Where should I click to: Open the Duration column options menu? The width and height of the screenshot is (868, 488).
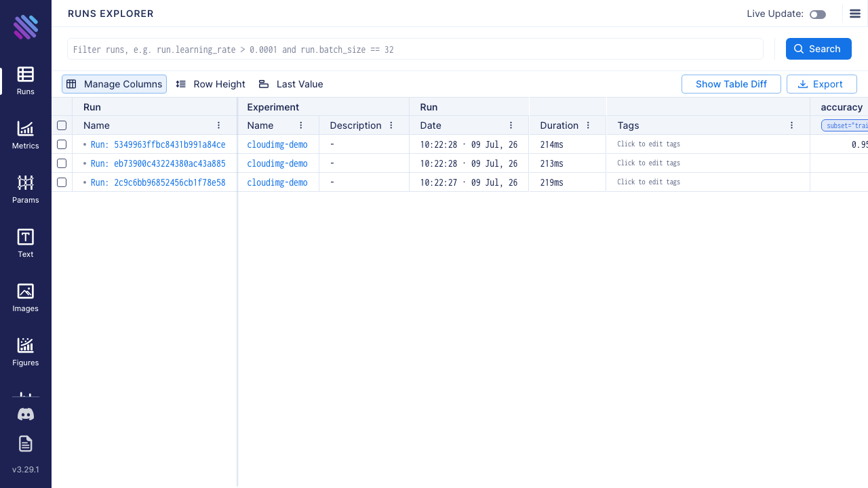[x=588, y=125]
